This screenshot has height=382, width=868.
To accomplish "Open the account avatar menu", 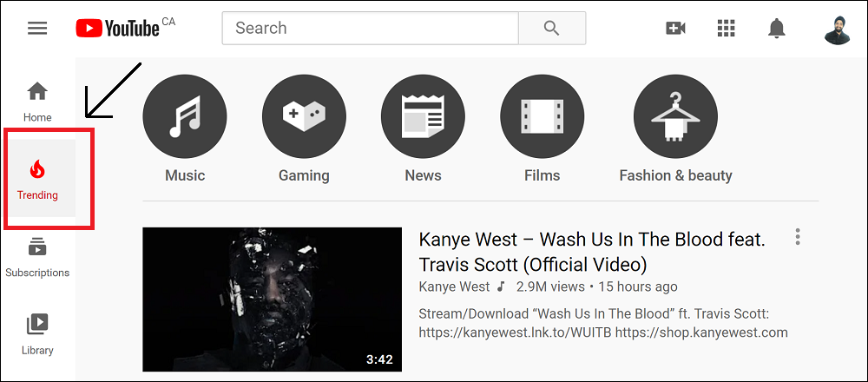I will 837,30.
